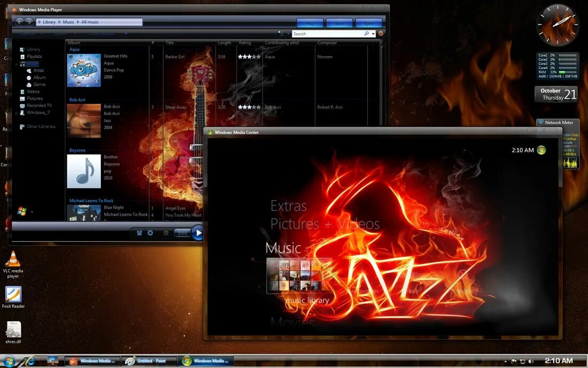Select the Boyzone music note album thumbnail
Viewport: 588px width, 368px height.
(83, 171)
